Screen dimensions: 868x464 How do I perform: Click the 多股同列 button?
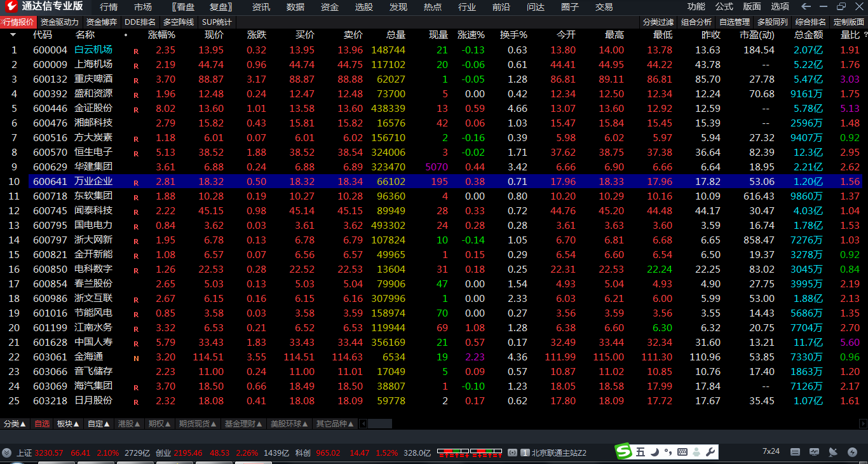[773, 22]
